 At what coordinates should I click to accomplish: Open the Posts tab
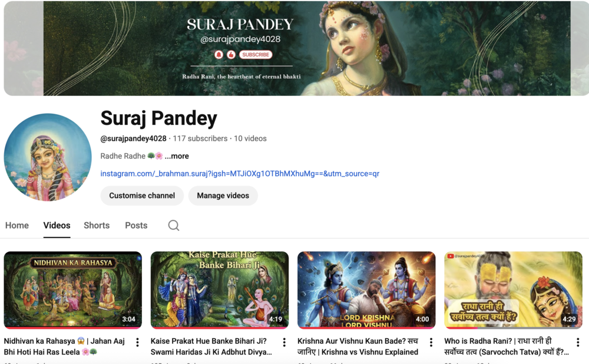136,226
